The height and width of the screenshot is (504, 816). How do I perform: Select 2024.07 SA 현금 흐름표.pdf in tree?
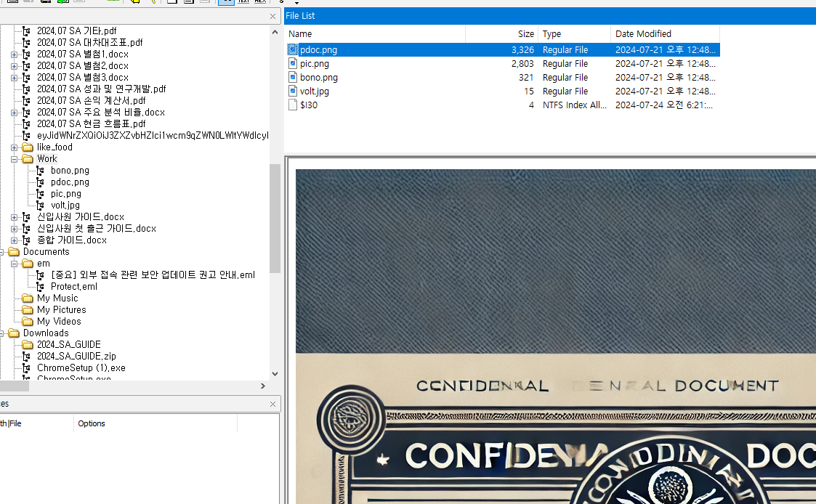91,123
